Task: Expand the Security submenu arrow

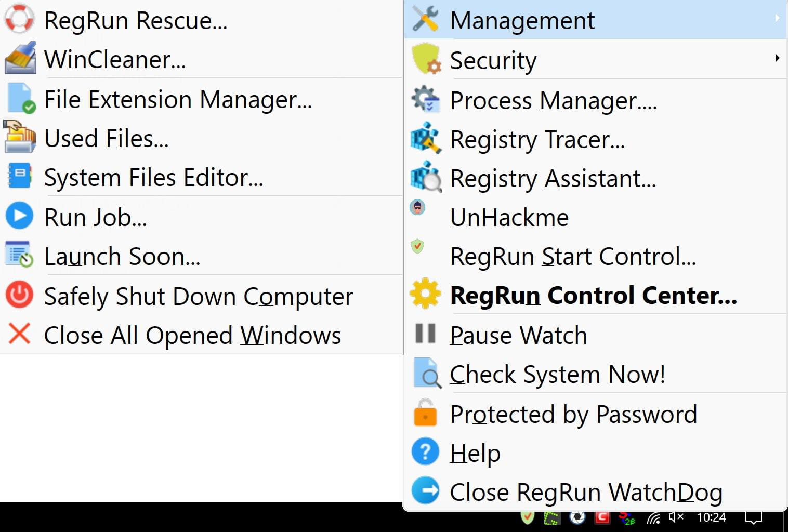Action: click(x=777, y=58)
